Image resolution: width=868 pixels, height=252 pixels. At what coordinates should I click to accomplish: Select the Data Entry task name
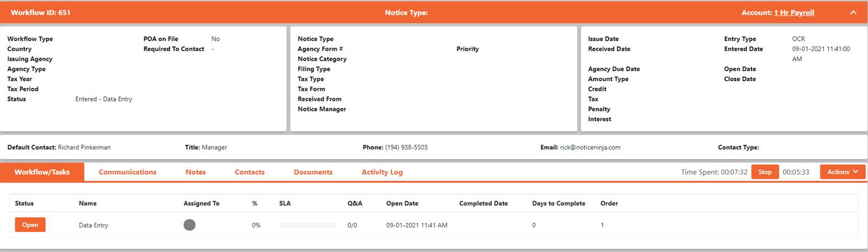(94, 225)
